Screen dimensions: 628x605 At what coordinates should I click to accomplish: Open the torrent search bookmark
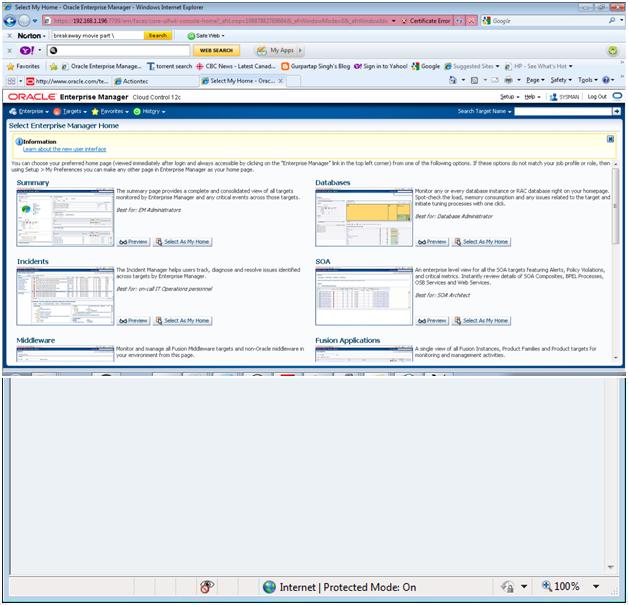[170, 66]
